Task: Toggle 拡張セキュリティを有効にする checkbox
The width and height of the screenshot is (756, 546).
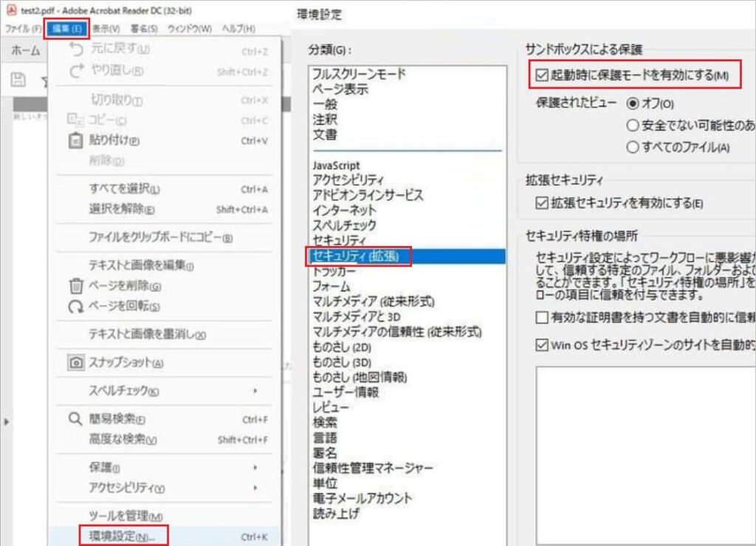Action: click(x=541, y=203)
